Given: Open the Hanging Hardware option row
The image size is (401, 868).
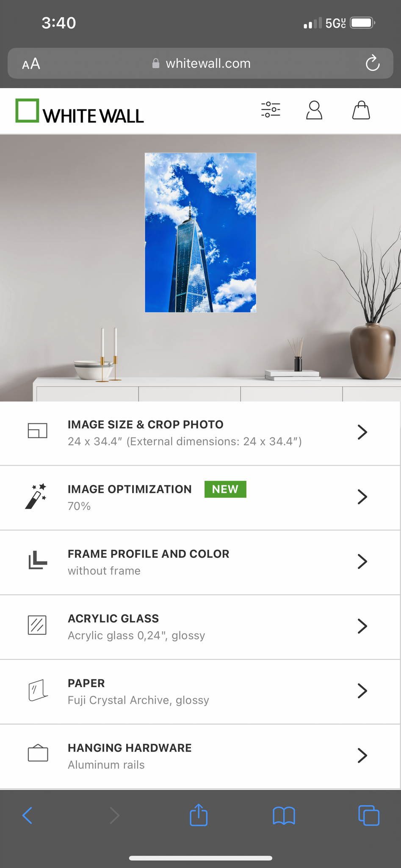Looking at the screenshot, I should click(x=200, y=757).
